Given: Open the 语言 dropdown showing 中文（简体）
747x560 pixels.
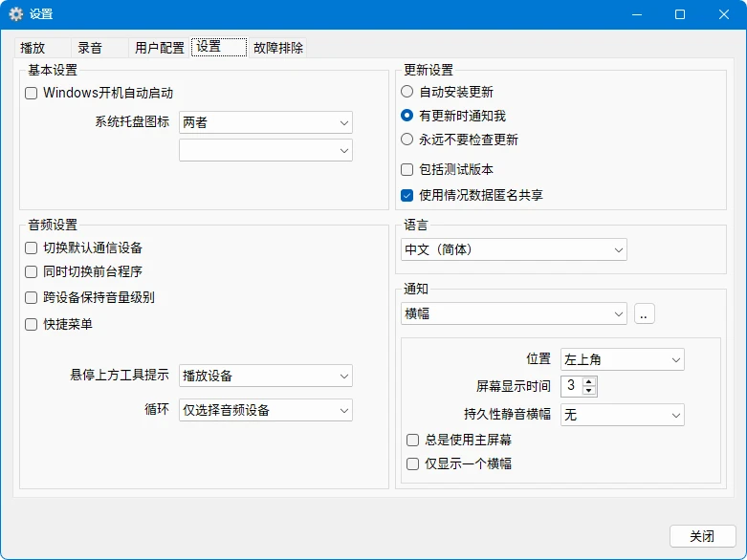Looking at the screenshot, I should click(x=514, y=249).
